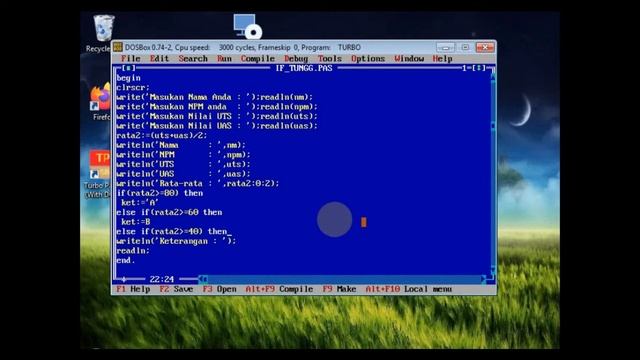Click the writeln 'Rata-rata' line
Image resolution: width=640 pixels, height=360 pixels.
[x=198, y=184]
